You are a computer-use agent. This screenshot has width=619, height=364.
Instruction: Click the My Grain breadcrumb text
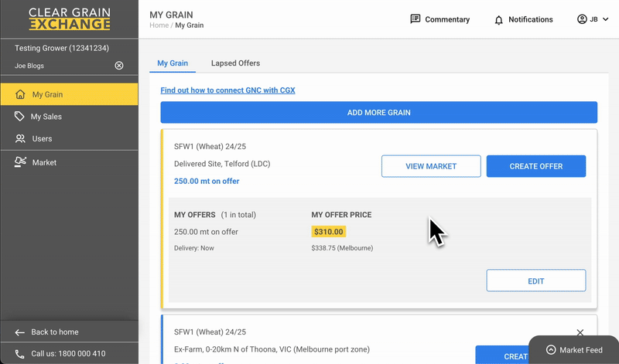[x=190, y=26]
